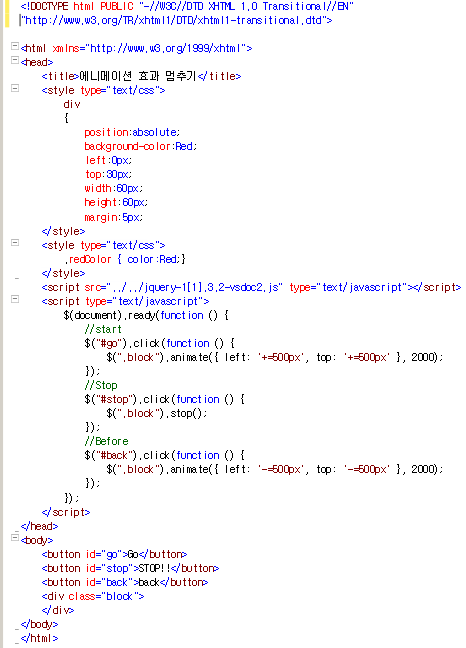Screen dimensions: 466x648
Task: Click the '.redColor { color:Red;}' rule
Action: (x=125, y=259)
